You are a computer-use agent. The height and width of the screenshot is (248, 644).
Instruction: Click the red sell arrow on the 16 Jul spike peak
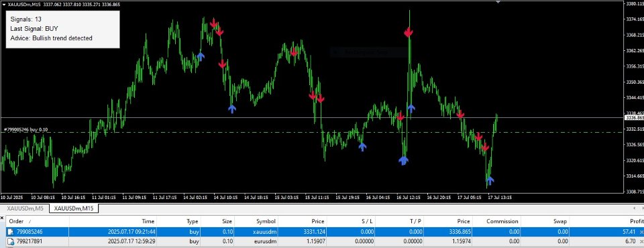point(408,32)
